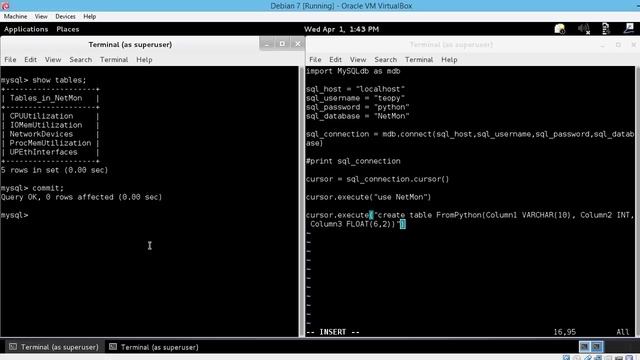This screenshot has height=360, width=640.
Task: Click the cursor.execute("use NetMon") line
Action: pyautogui.click(x=369, y=197)
